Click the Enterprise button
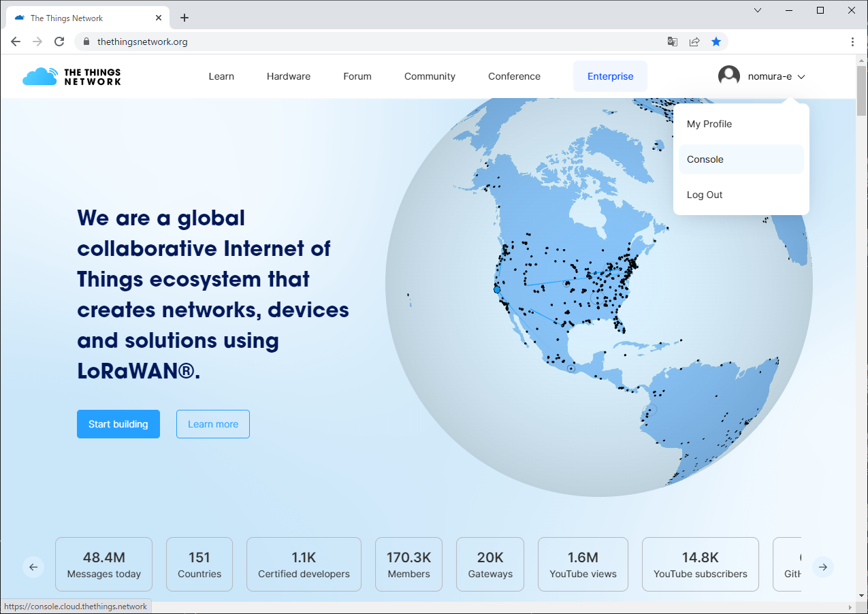 click(x=610, y=76)
